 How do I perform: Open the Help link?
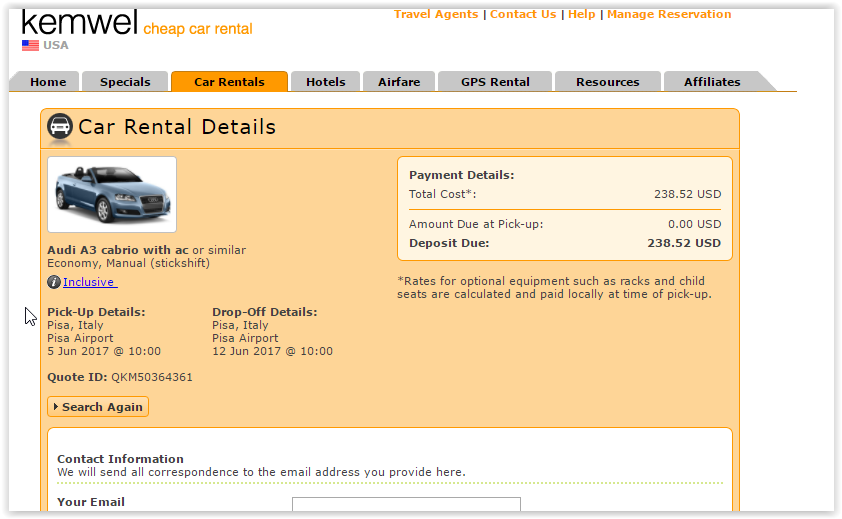coord(582,15)
